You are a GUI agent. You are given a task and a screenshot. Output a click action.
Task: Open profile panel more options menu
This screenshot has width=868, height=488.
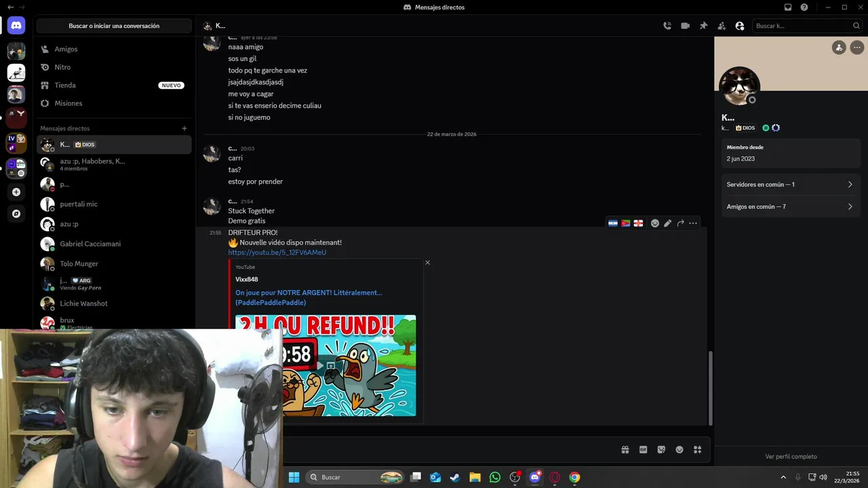(x=857, y=47)
